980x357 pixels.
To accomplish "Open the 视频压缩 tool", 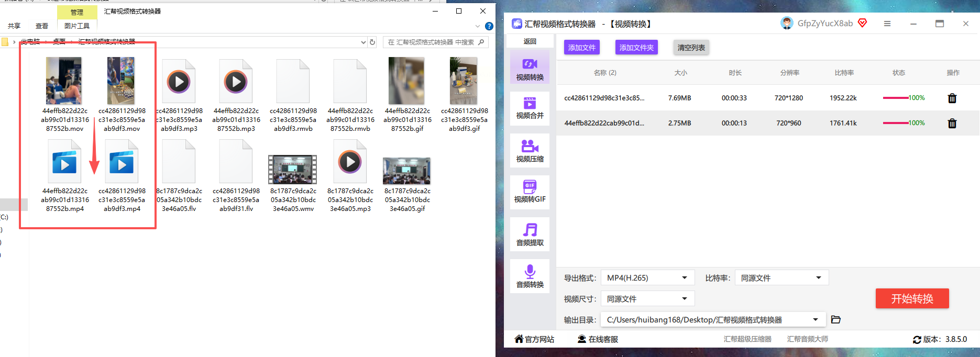I will click(x=530, y=150).
